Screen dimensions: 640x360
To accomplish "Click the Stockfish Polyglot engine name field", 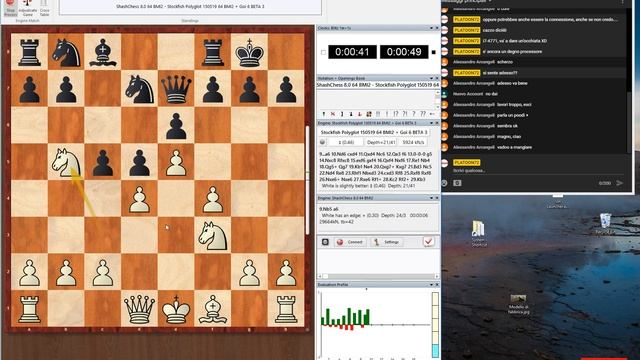I will (x=374, y=132).
